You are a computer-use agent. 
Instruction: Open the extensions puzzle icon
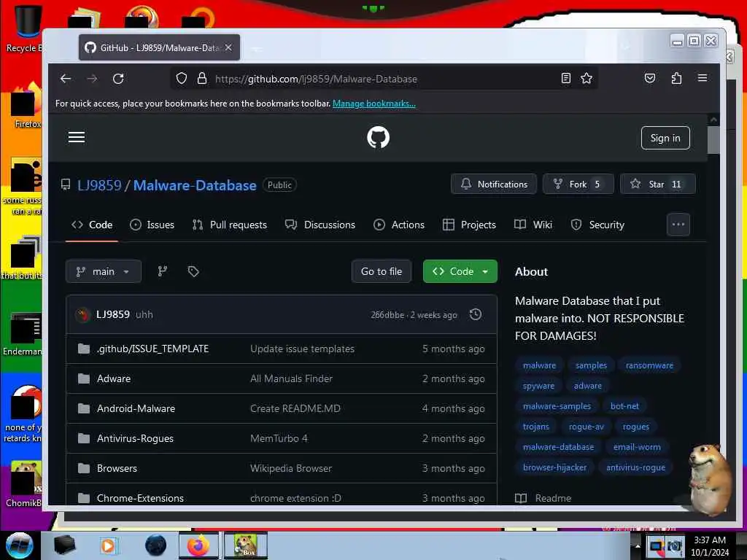pos(676,78)
